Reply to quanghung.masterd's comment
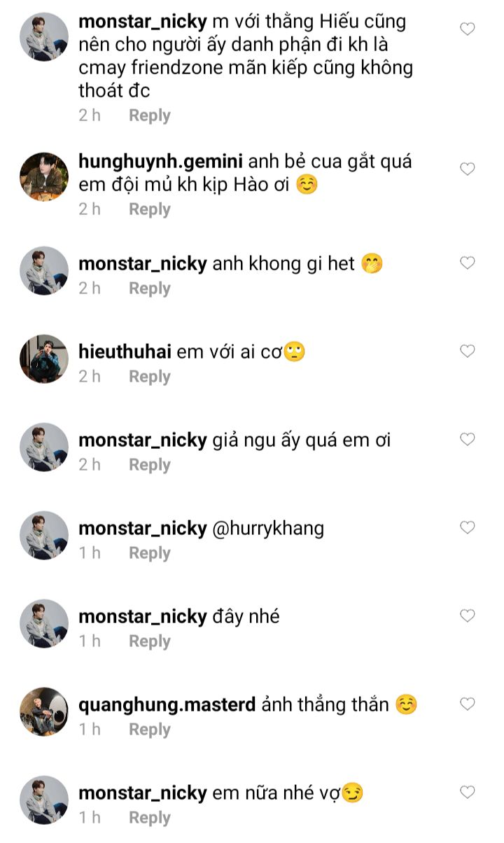504x843 pixels. pos(150,730)
